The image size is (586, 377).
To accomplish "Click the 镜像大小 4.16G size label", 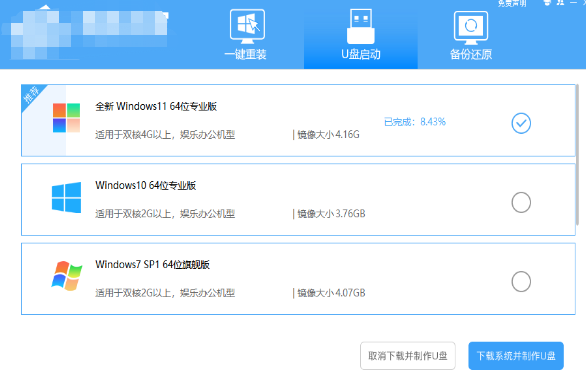I will tap(328, 135).
